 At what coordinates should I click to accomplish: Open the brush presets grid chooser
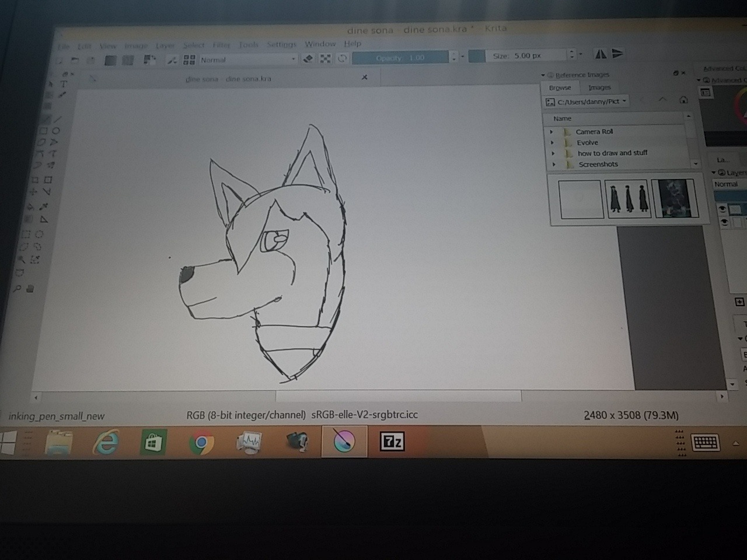pos(189,60)
